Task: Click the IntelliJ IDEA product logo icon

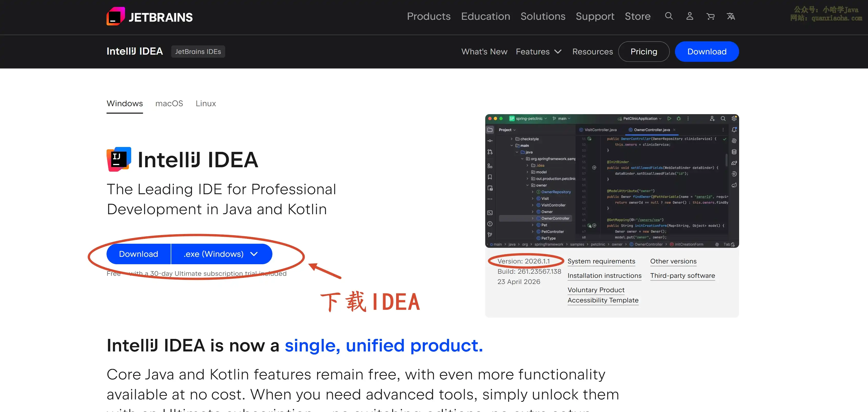Action: point(119,159)
